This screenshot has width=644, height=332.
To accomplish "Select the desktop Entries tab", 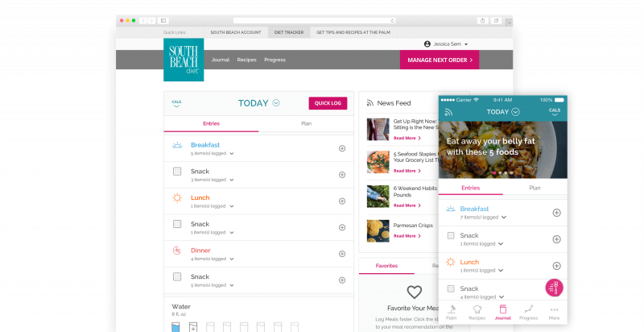I will click(211, 123).
